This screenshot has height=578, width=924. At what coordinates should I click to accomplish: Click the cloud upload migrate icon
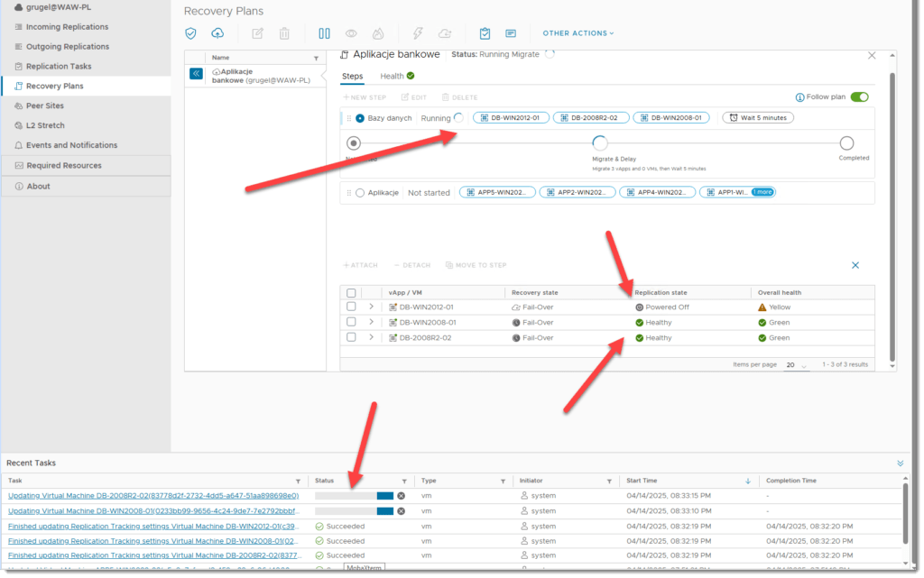(x=217, y=33)
